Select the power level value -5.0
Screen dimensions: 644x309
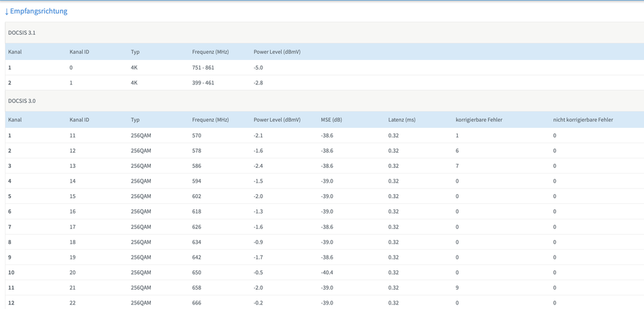(x=259, y=67)
